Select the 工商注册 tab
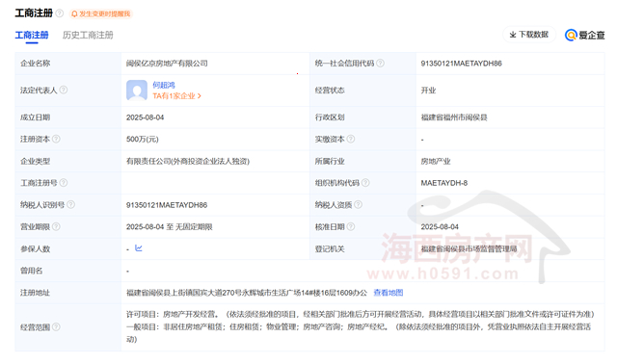 point(32,35)
